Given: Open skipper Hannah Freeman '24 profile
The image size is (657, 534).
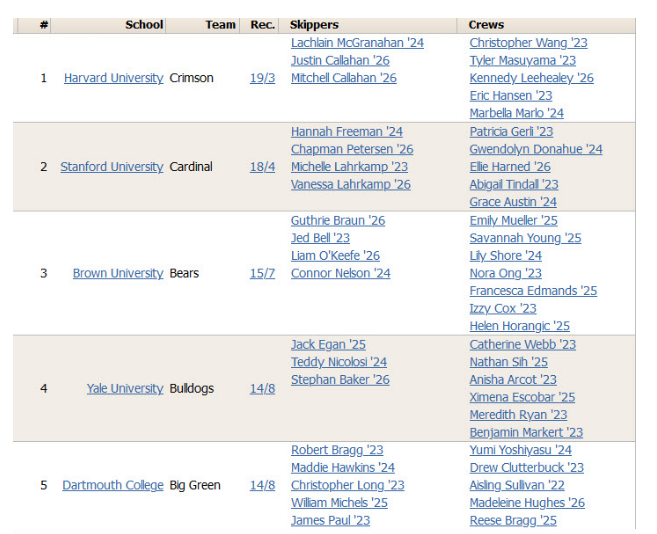Looking at the screenshot, I should pos(347,132).
